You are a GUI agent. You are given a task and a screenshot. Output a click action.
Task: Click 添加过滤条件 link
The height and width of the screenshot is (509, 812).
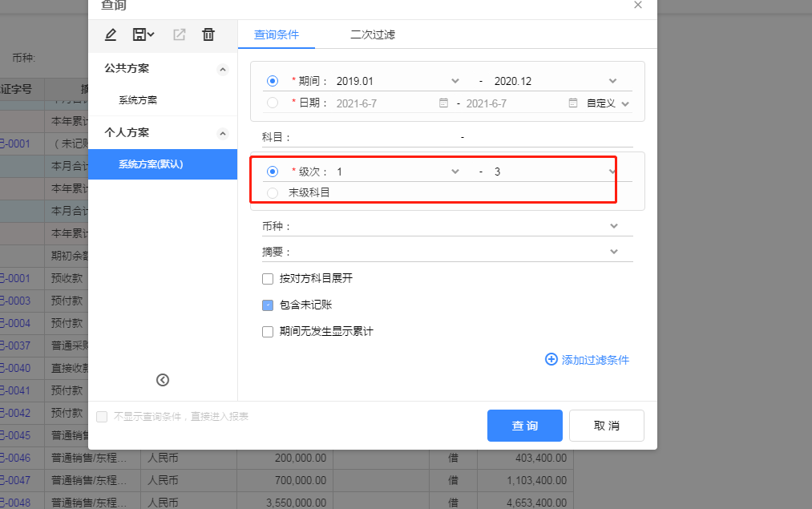tap(595, 360)
